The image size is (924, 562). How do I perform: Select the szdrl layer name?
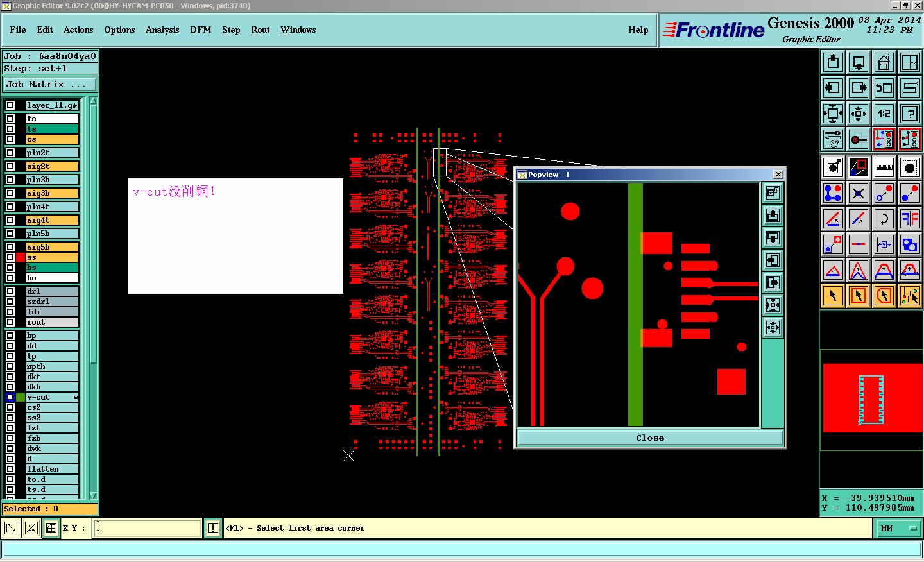point(53,302)
